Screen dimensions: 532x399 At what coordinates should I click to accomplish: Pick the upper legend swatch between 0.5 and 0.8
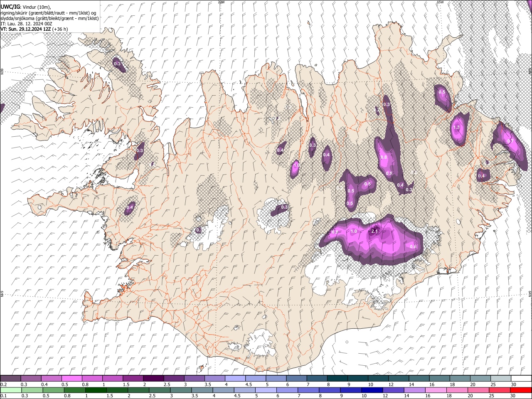pyautogui.click(x=72, y=378)
